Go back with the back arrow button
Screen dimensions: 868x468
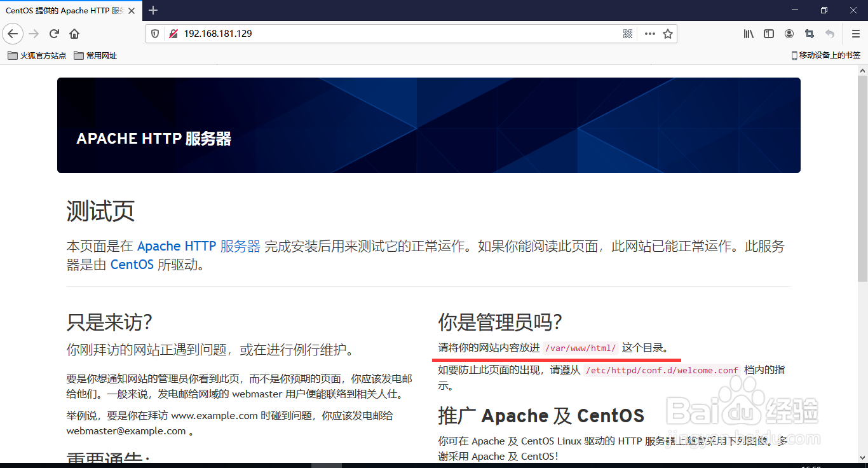[x=13, y=34]
